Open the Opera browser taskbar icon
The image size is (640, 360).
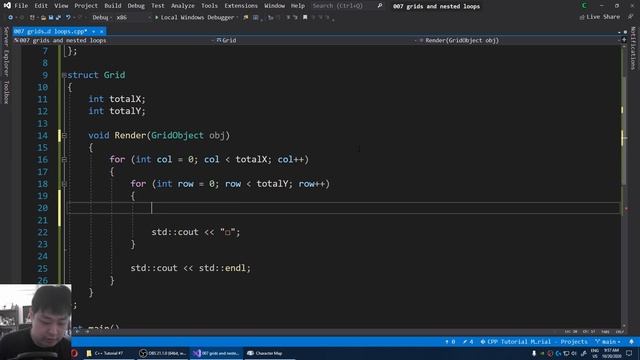pos(74,353)
